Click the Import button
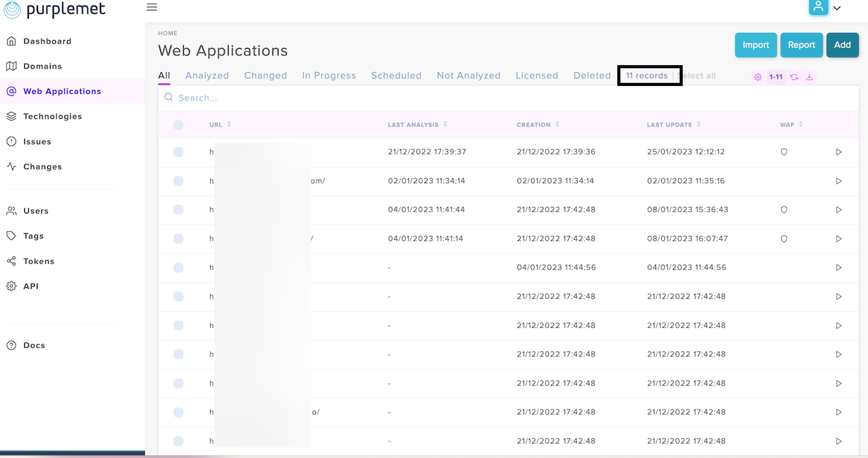Viewport: 868px width, 458px height. (756, 45)
